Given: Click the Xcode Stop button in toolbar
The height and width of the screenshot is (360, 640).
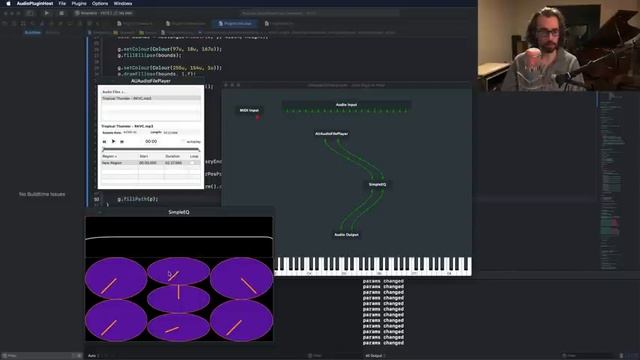Looking at the screenshot, I should point(61,13).
